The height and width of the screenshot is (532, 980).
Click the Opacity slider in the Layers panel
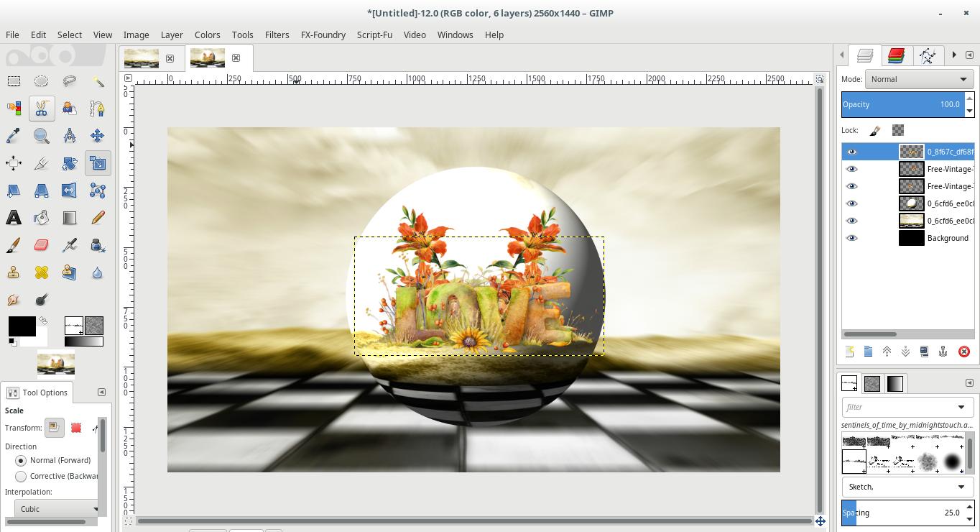tap(903, 104)
